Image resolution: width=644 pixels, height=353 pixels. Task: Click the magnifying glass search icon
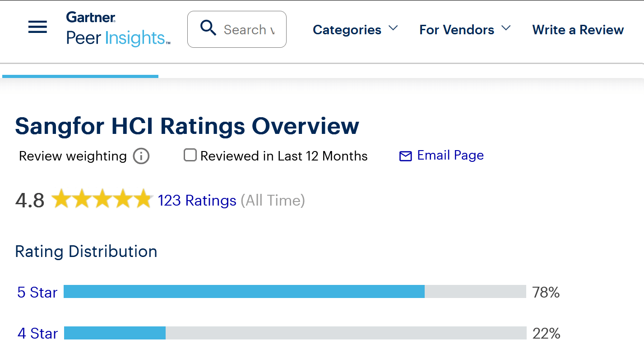(x=208, y=29)
